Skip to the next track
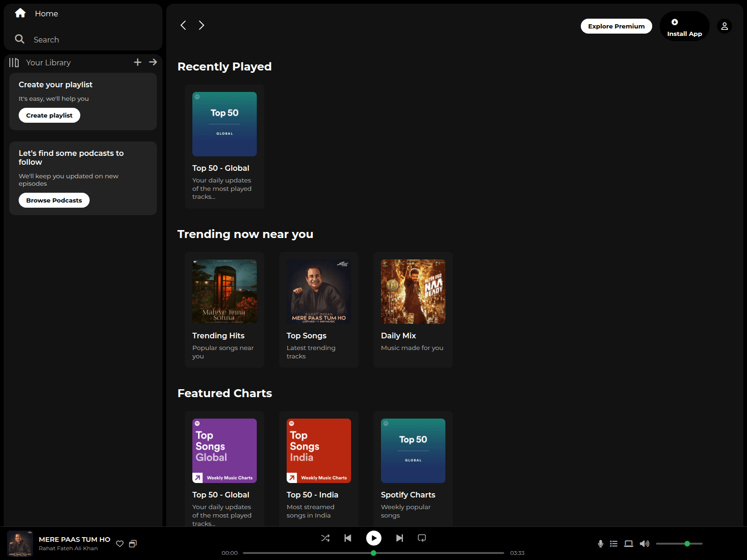This screenshot has height=560, width=747. click(x=400, y=538)
